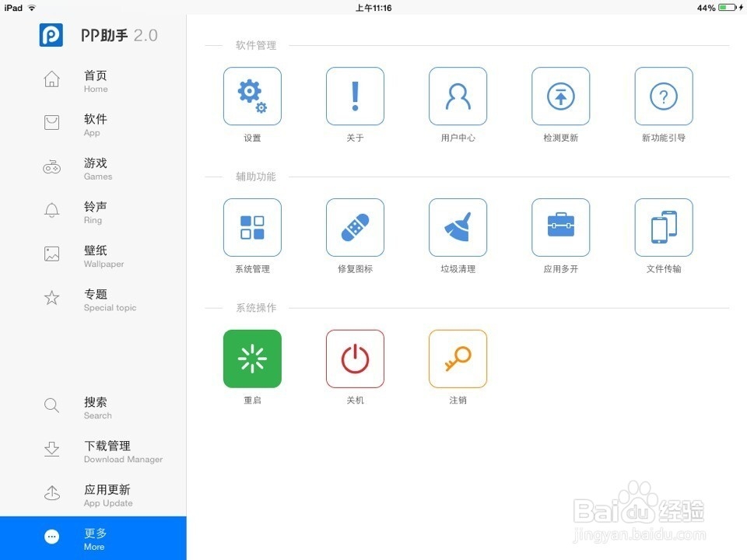747x560 pixels.
Task: Tap the 上午11:16 clock in status bar
Action: point(373,8)
